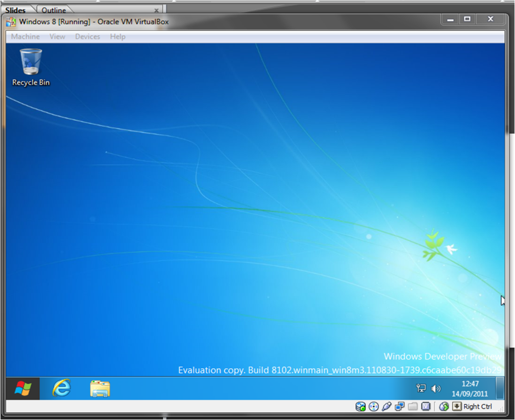Viewport: 515px width, 420px height.
Task: Click the Show Desktop strip on the taskbar
Action: pos(500,388)
